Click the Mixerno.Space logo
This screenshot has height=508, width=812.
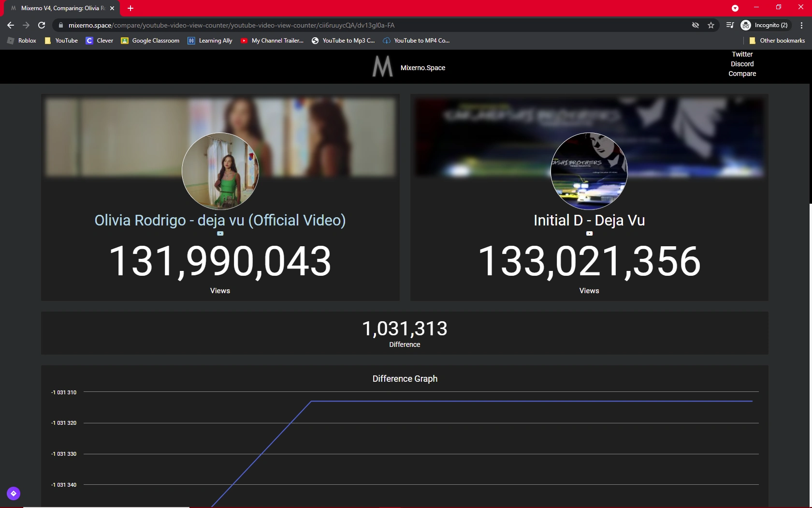click(382, 67)
